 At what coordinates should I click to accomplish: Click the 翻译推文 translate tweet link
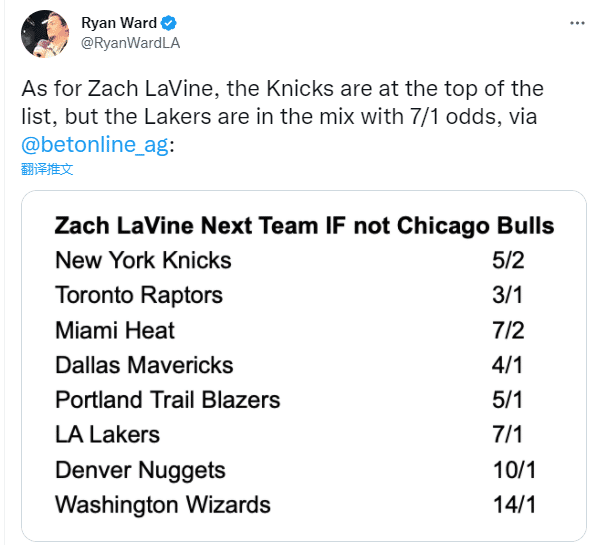coord(47,169)
